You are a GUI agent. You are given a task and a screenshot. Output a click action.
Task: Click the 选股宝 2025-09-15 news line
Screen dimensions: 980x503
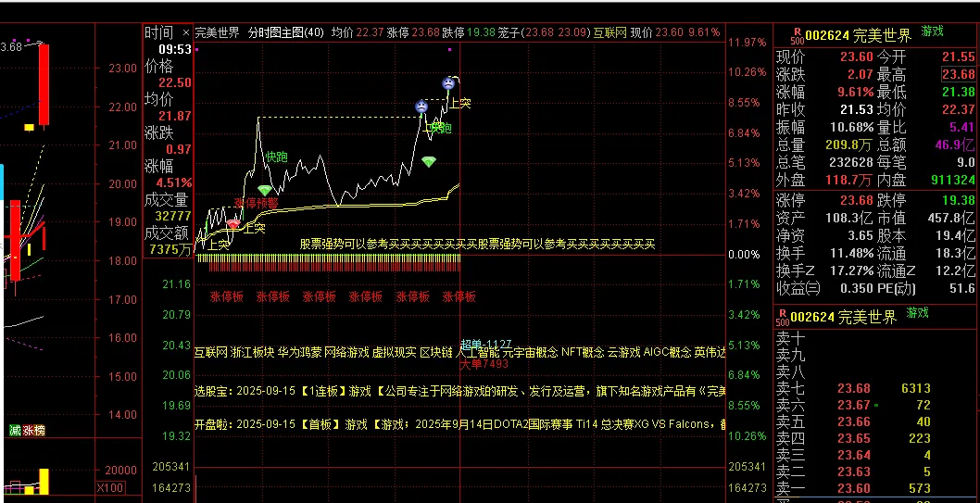460,391
